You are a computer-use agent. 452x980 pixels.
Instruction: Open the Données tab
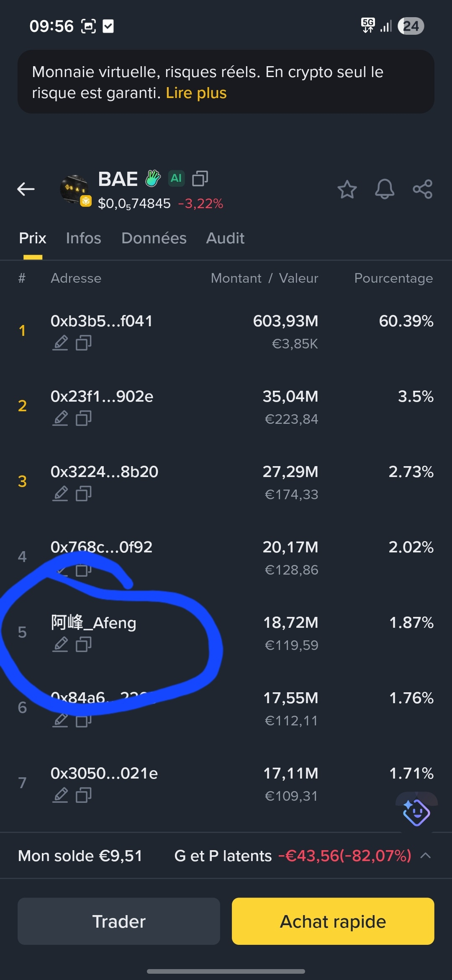tap(154, 238)
